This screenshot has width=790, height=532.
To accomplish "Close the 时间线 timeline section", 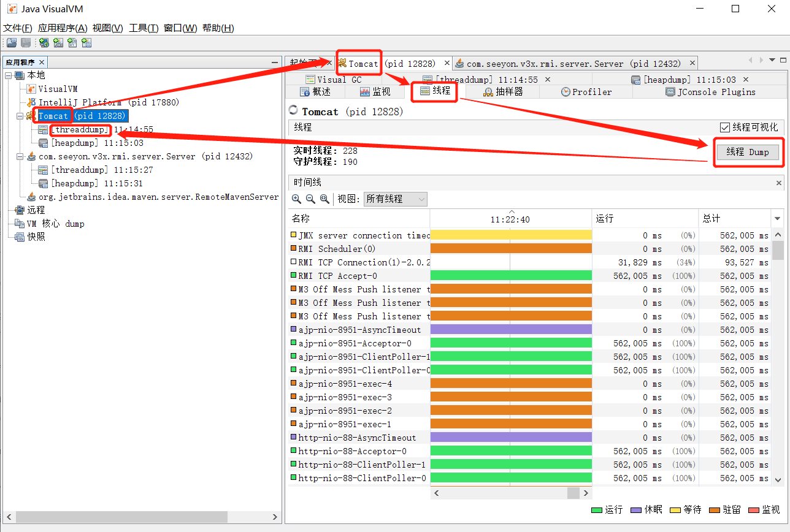I will click(x=779, y=183).
